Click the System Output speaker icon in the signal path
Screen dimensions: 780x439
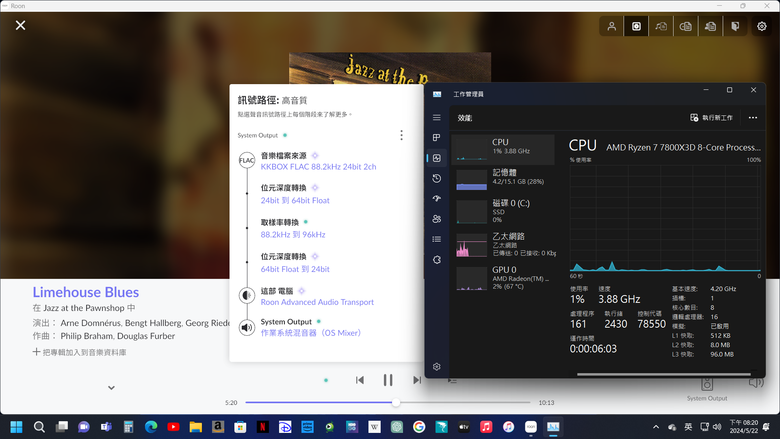point(247,327)
